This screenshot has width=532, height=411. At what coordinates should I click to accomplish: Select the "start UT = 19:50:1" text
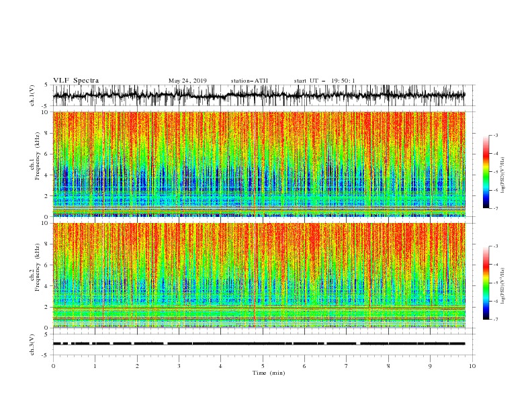(324, 81)
